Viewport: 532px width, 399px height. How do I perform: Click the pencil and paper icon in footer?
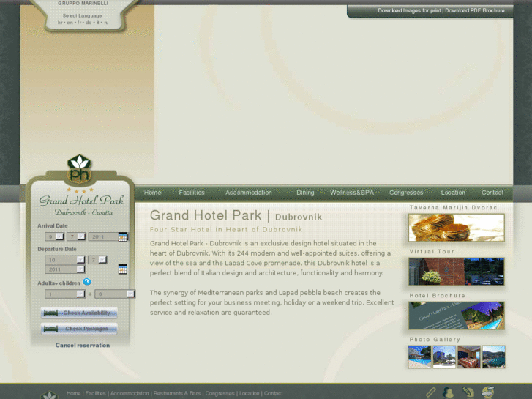pyautogui.click(x=468, y=392)
